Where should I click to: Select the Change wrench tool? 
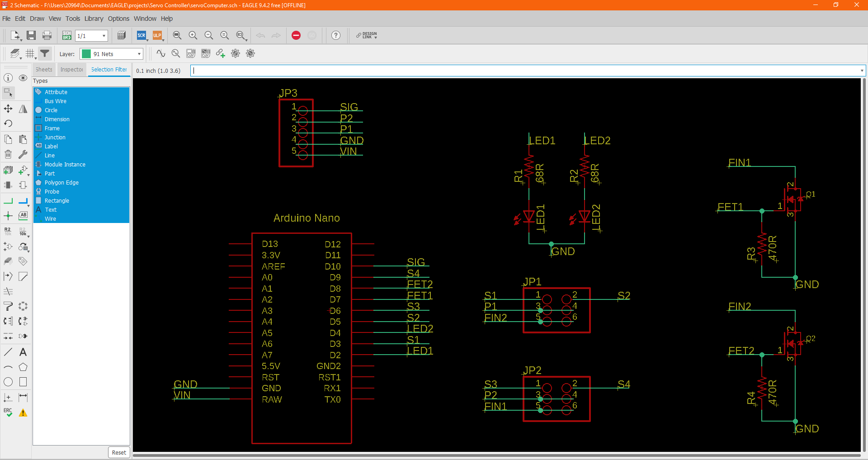(23, 154)
